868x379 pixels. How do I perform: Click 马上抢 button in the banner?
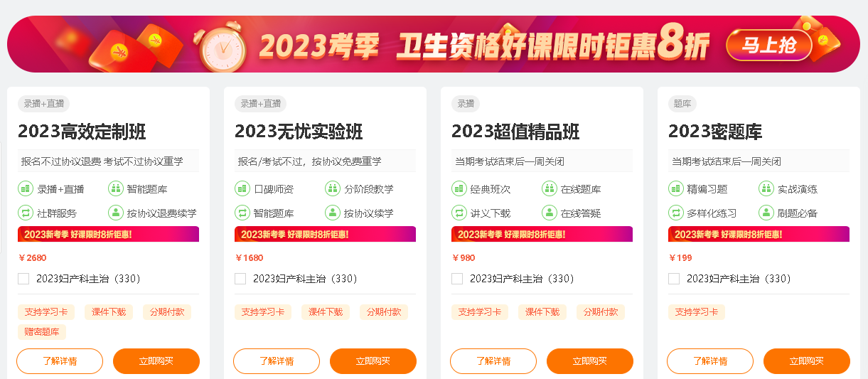[x=769, y=46]
